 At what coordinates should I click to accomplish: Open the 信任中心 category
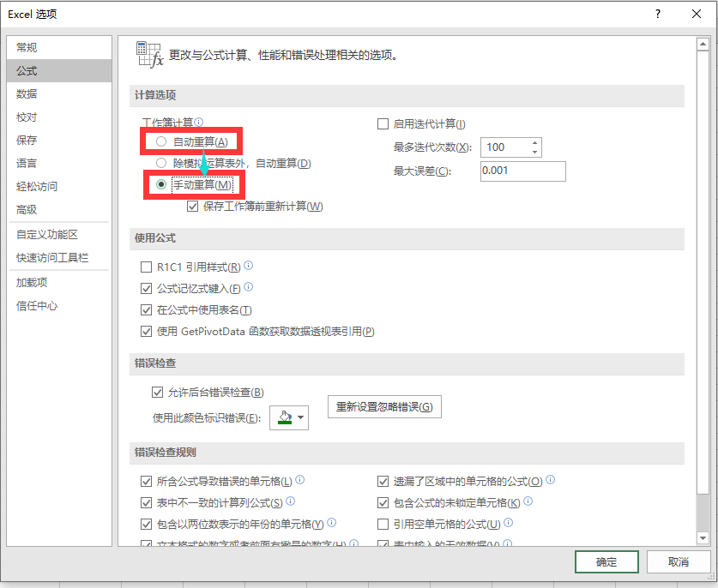[59, 306]
